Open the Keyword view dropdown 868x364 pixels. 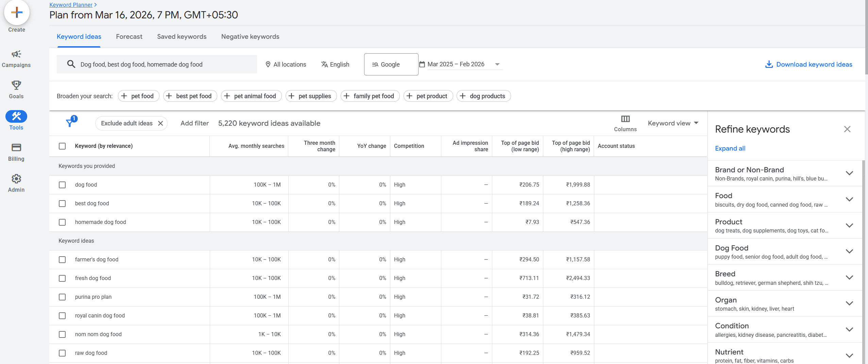(673, 123)
